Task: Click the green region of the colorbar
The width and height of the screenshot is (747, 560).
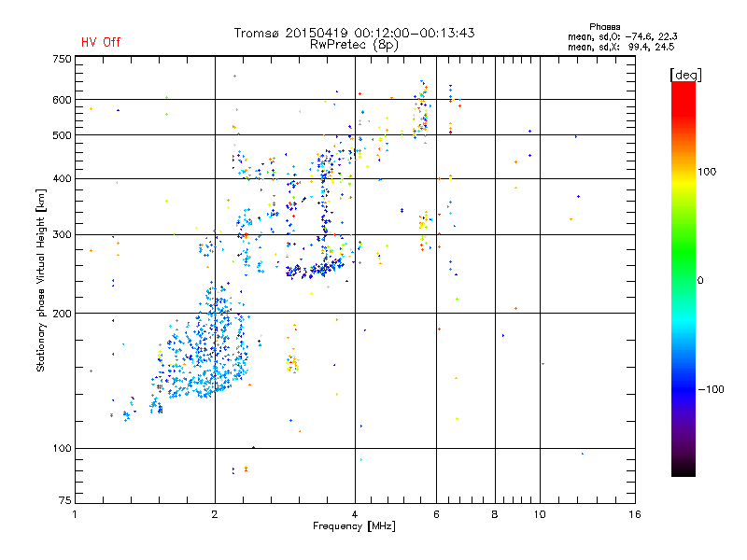Action: [684, 252]
